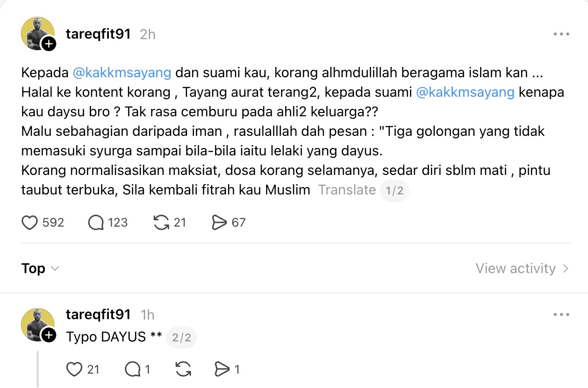Open first @kakkmsayang mention after "Kepada"

point(122,73)
